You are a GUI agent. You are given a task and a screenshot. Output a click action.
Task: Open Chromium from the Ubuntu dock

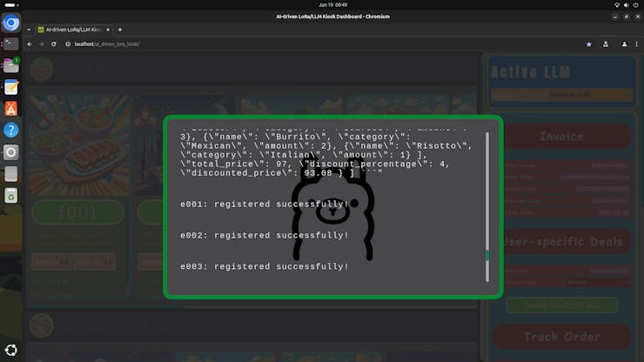tap(11, 23)
